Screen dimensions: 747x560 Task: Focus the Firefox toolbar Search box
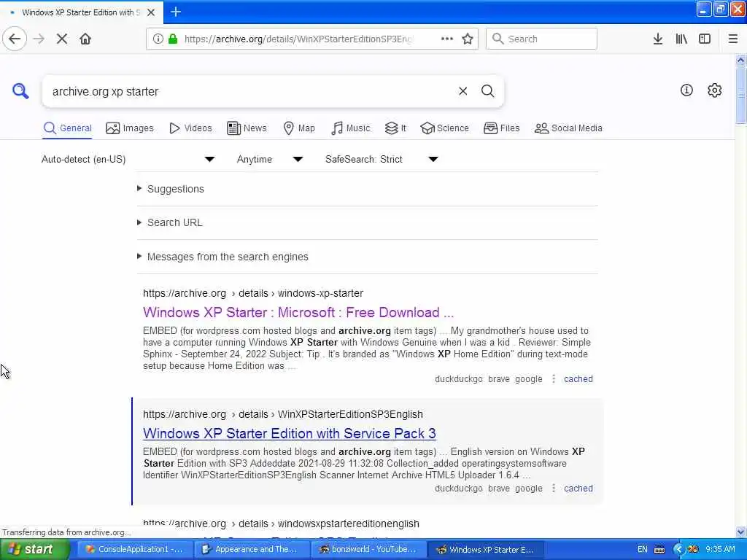[541, 39]
